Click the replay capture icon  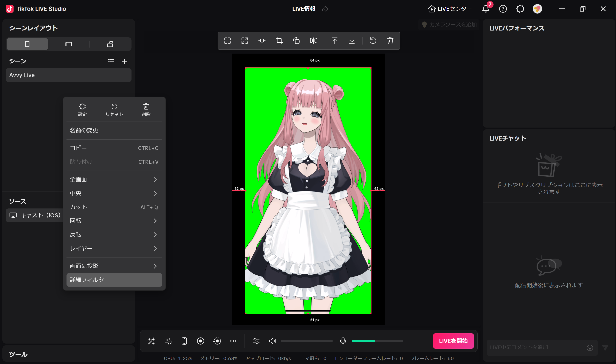pos(217,341)
